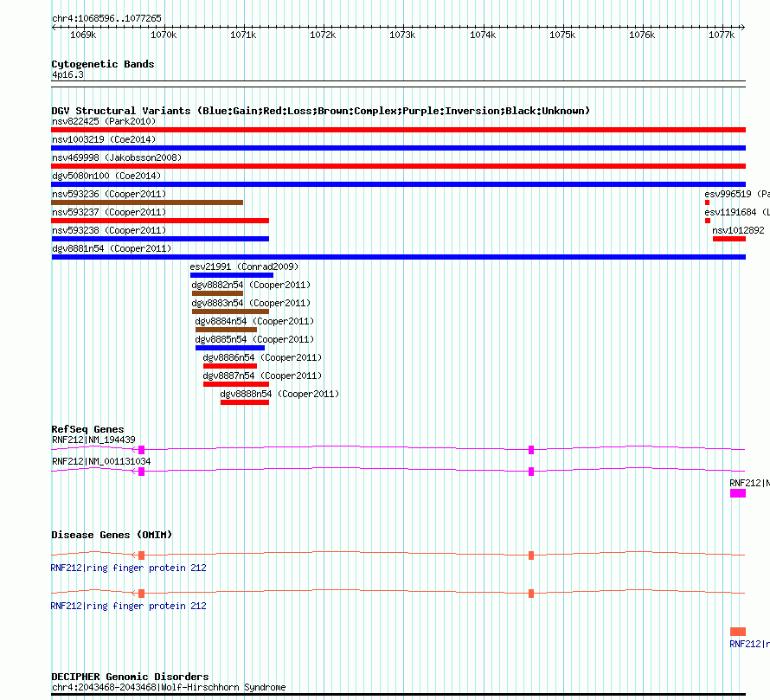
Task: Click the dgv8883n54 (Cooper2011) label
Action: (x=251, y=303)
